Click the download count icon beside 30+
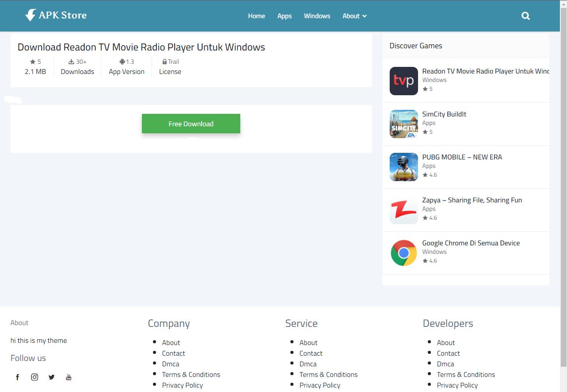The width and height of the screenshot is (567, 392). 71,62
